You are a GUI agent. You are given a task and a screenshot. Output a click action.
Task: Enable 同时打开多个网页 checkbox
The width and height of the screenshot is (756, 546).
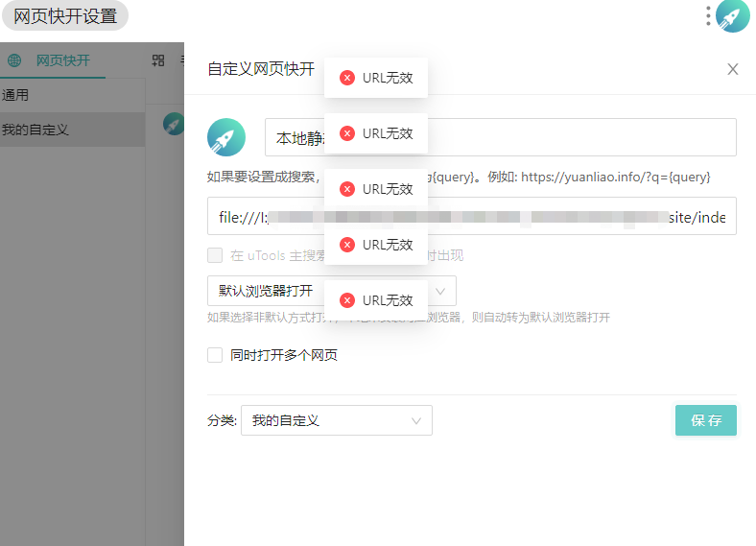215,355
